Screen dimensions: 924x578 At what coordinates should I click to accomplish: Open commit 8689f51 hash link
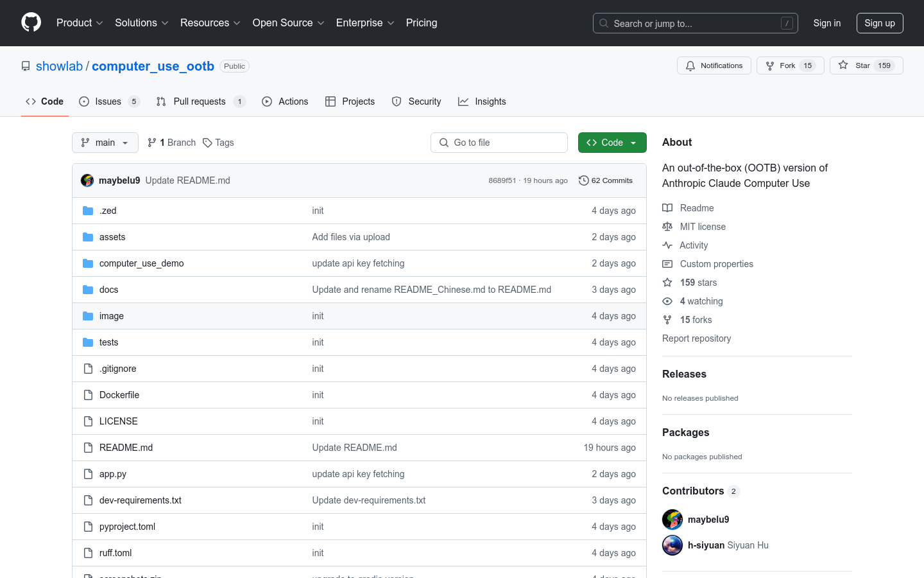coord(502,180)
